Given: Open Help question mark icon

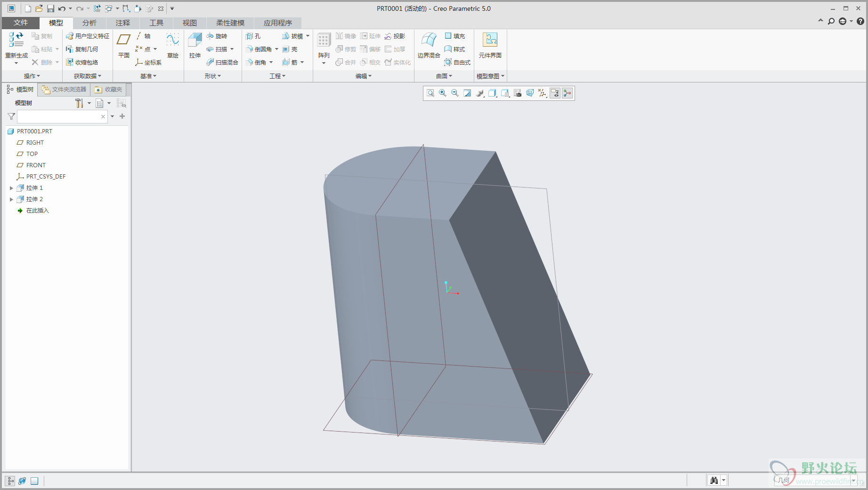Looking at the screenshot, I should coord(860,21).
